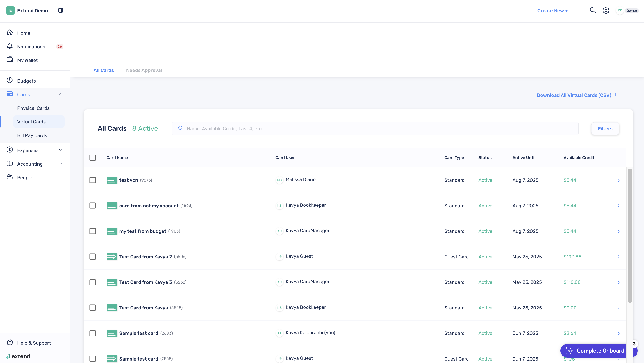Click the Available Credit column header
Screen dimensions: 644x363
[579, 158]
